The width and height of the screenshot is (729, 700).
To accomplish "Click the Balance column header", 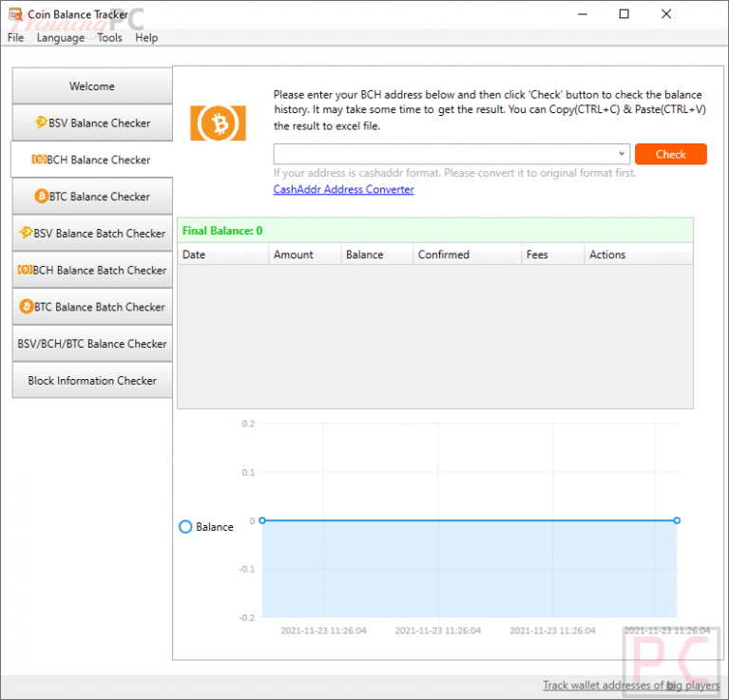I will click(x=377, y=255).
